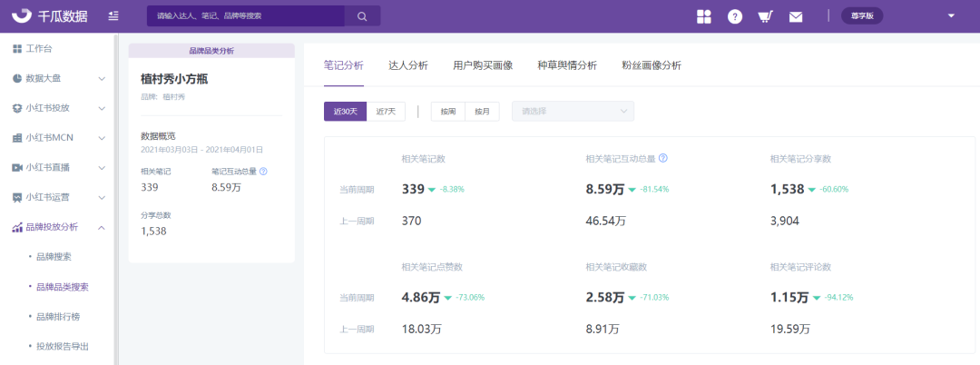The height and width of the screenshot is (365, 980).
Task: Click the 小红书投放 icon in sidebar
Action: point(17,107)
